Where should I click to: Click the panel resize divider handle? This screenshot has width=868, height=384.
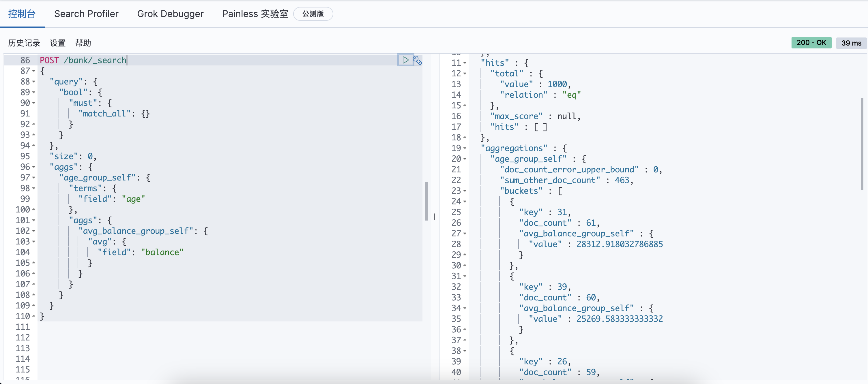point(435,217)
